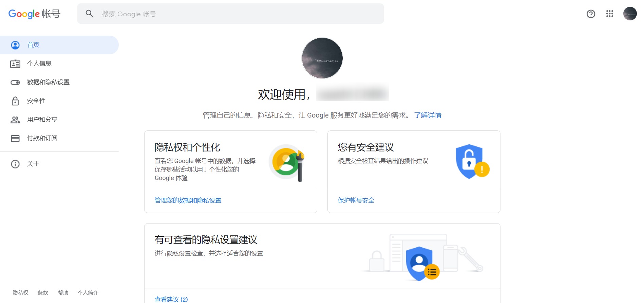
Task: Open 查看建议 (2) link
Action: coord(171,299)
